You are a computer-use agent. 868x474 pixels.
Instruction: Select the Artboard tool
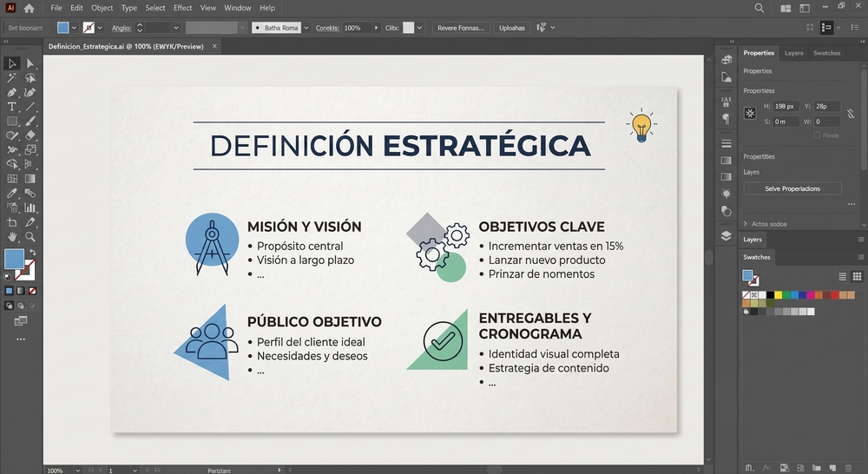(x=11, y=222)
